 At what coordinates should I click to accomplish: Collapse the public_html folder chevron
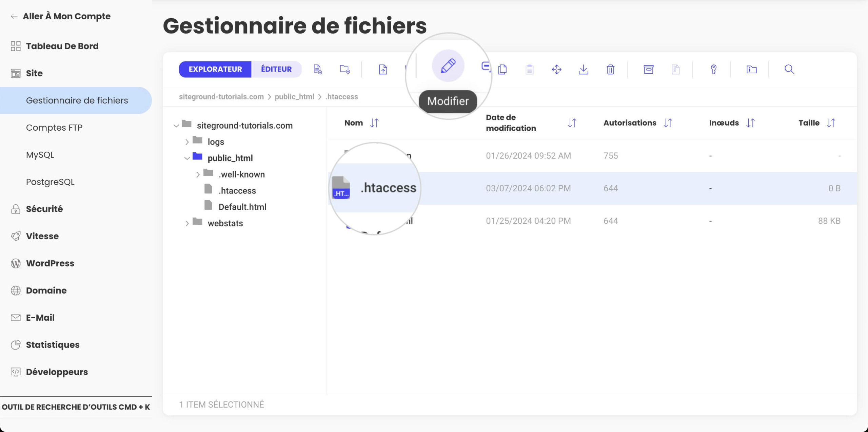pos(187,158)
